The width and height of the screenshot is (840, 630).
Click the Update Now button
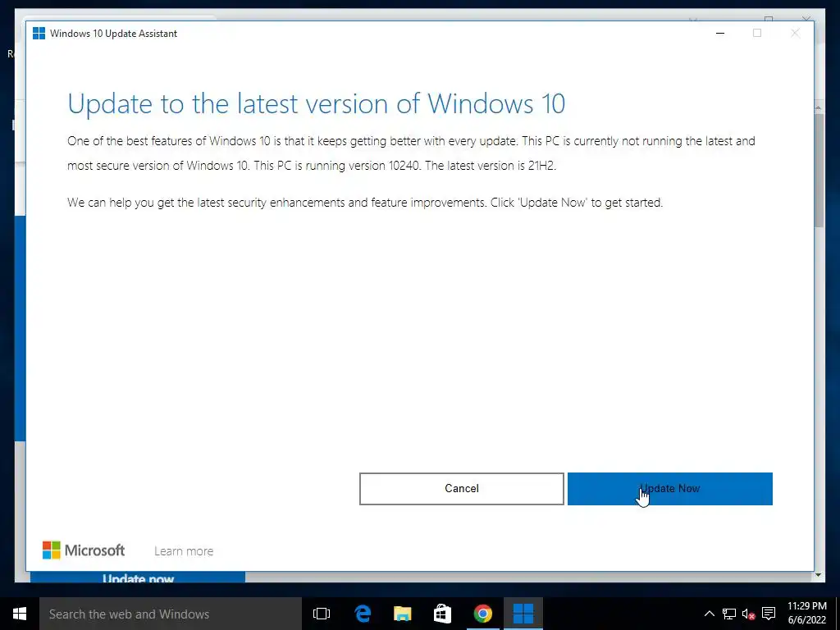669,489
